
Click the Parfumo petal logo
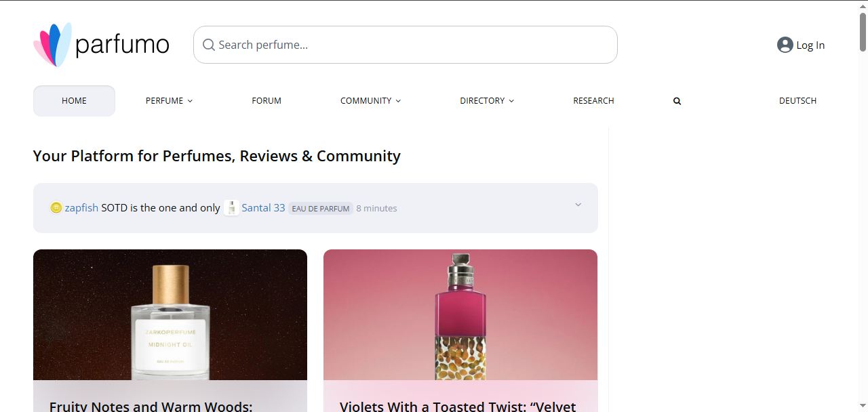coord(53,45)
